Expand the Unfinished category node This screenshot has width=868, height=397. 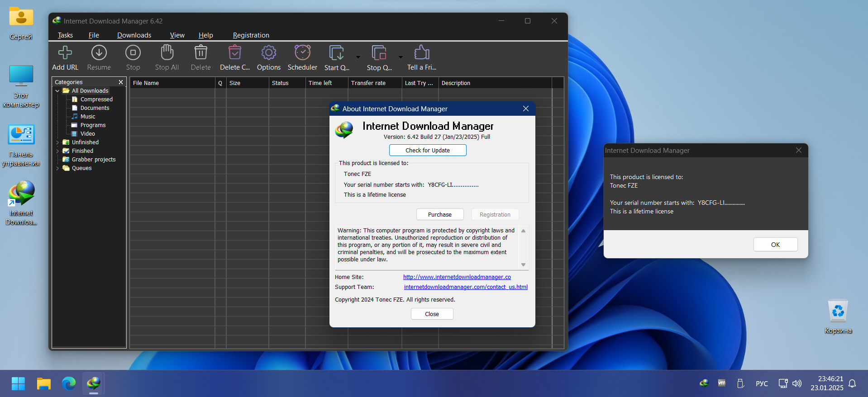57,142
